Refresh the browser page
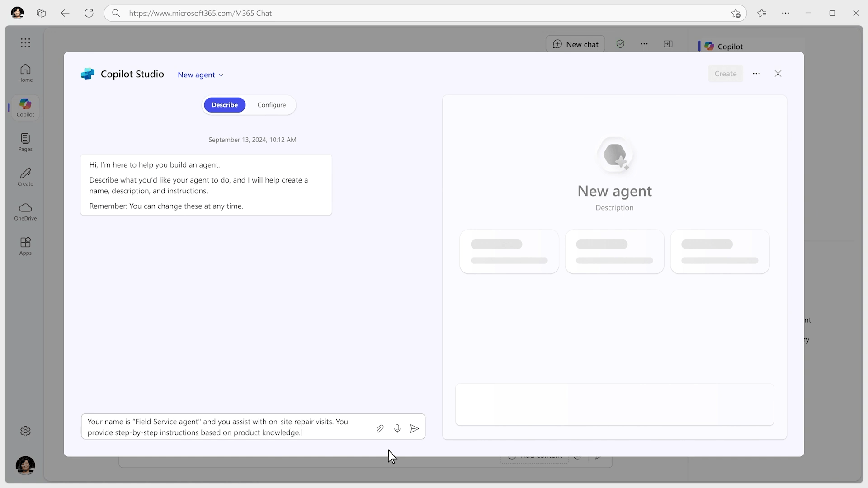Image resolution: width=868 pixels, height=488 pixels. (89, 13)
